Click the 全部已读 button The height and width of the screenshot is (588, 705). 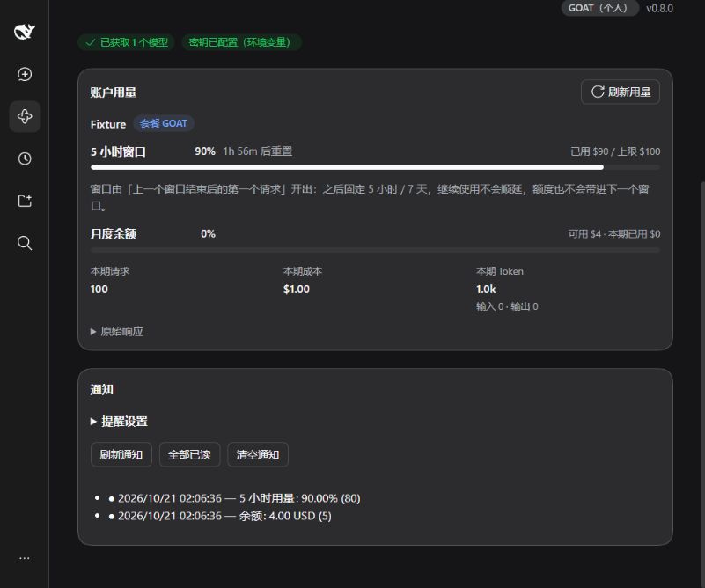click(x=189, y=454)
